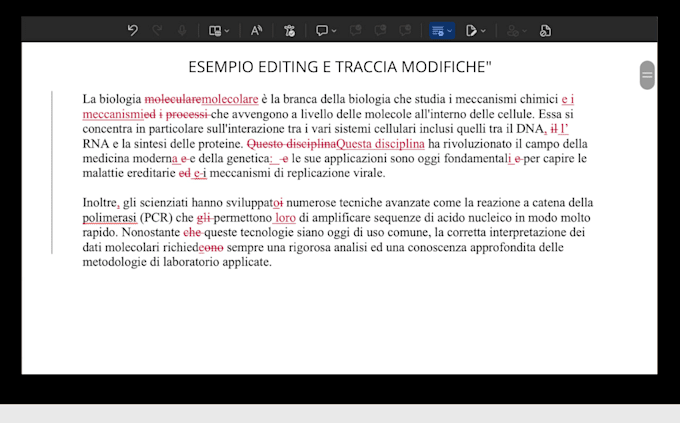
Task: Open the accessibility checker icon
Action: (x=289, y=30)
